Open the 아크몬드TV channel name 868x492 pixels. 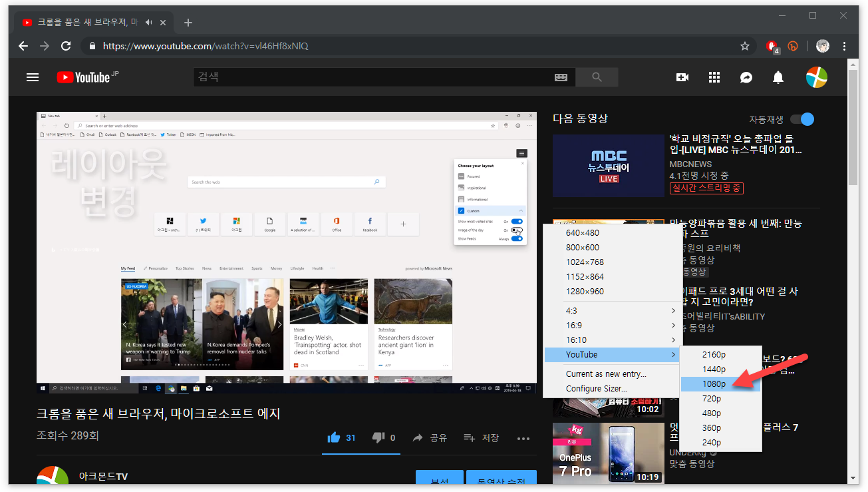pos(103,477)
